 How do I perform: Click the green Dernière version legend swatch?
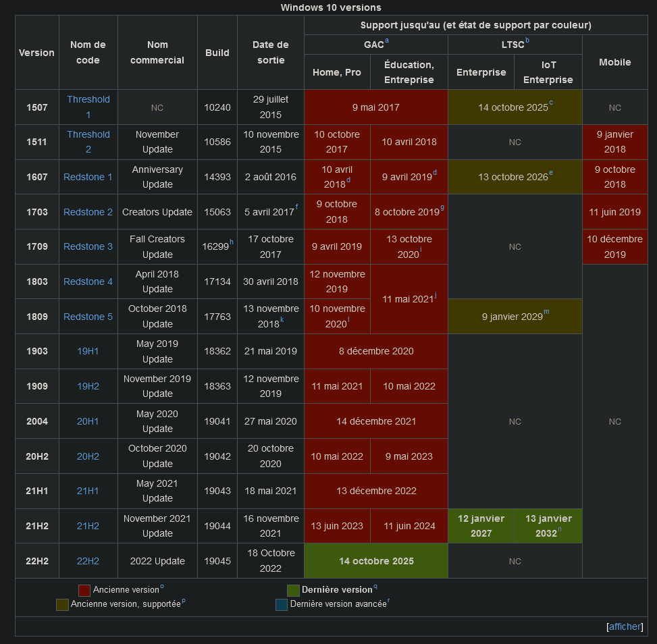click(293, 590)
